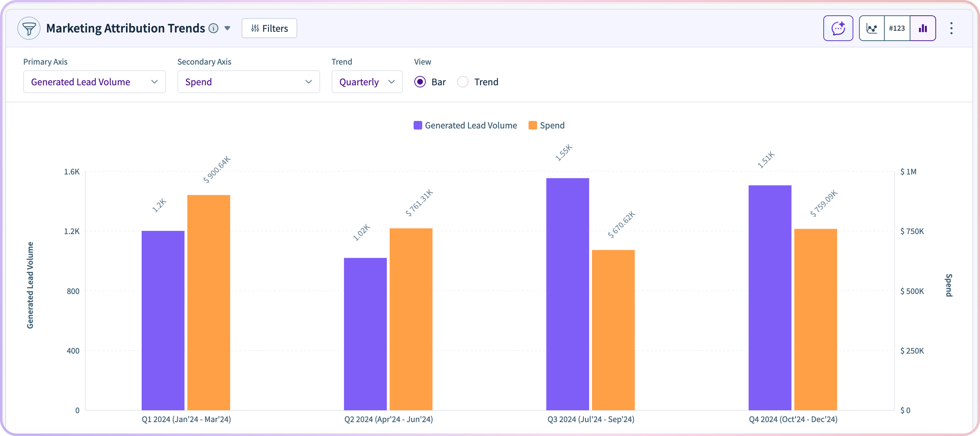The width and height of the screenshot is (980, 436).
Task: Switch to the line chart view icon
Action: pos(872,28)
